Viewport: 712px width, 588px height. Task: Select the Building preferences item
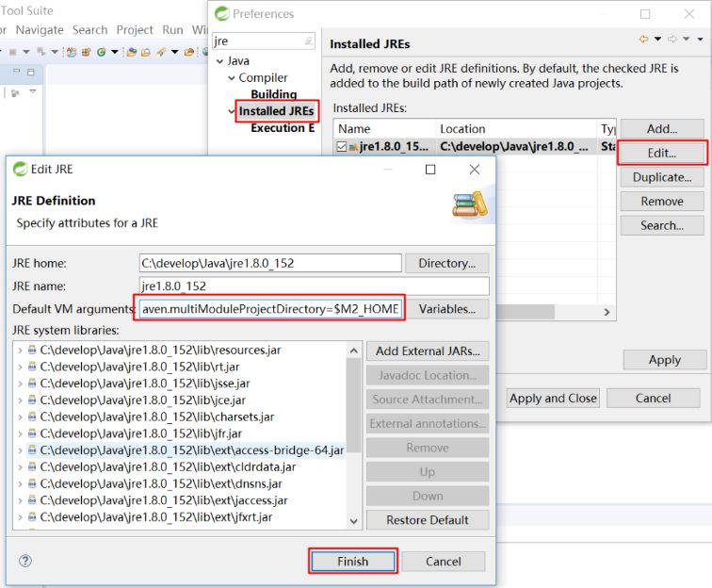274,94
